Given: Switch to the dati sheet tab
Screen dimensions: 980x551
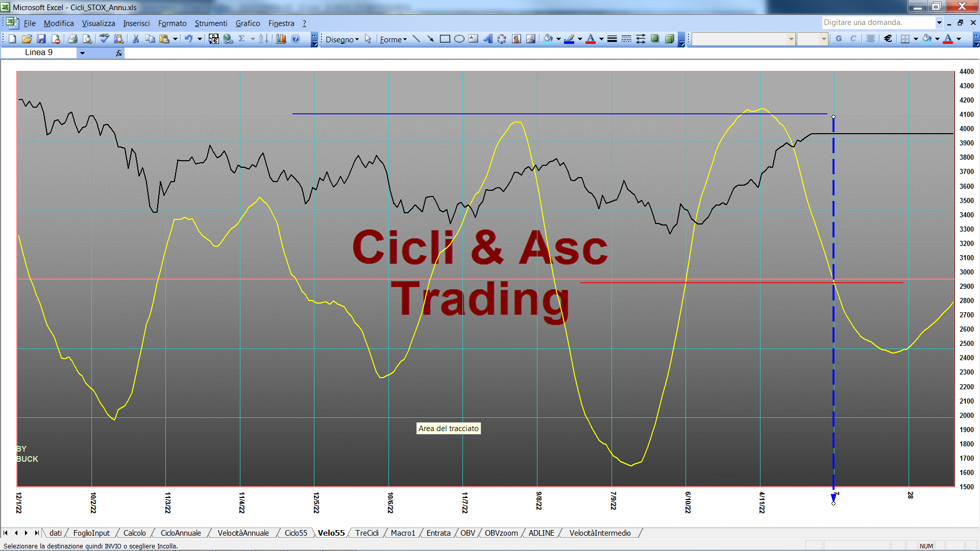Looking at the screenshot, I should [x=56, y=533].
